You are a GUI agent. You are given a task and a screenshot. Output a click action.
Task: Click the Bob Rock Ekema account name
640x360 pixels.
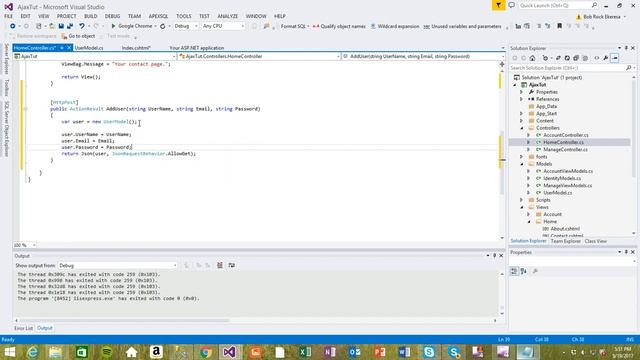pyautogui.click(x=602, y=17)
